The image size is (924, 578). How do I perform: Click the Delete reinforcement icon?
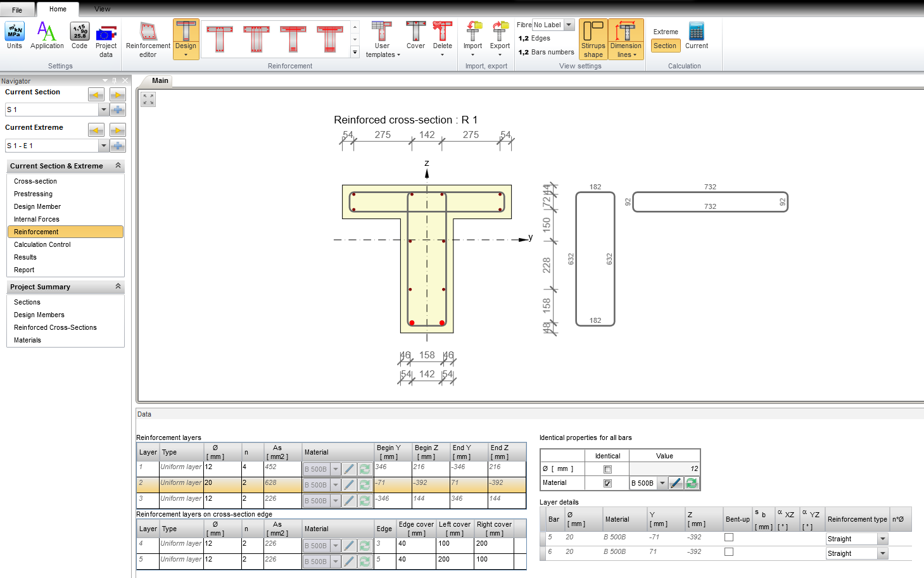(442, 35)
